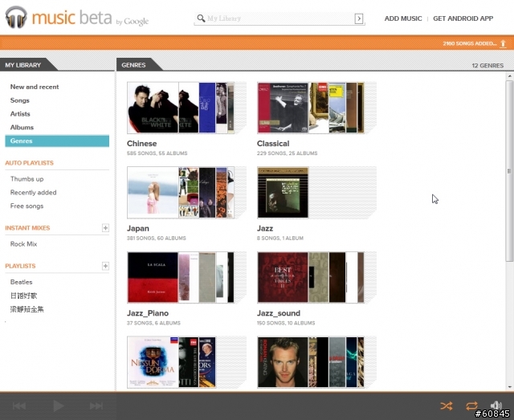Click the 150 SONGS, 10 ALBUMS text
The image size is (514, 420).
click(x=286, y=323)
